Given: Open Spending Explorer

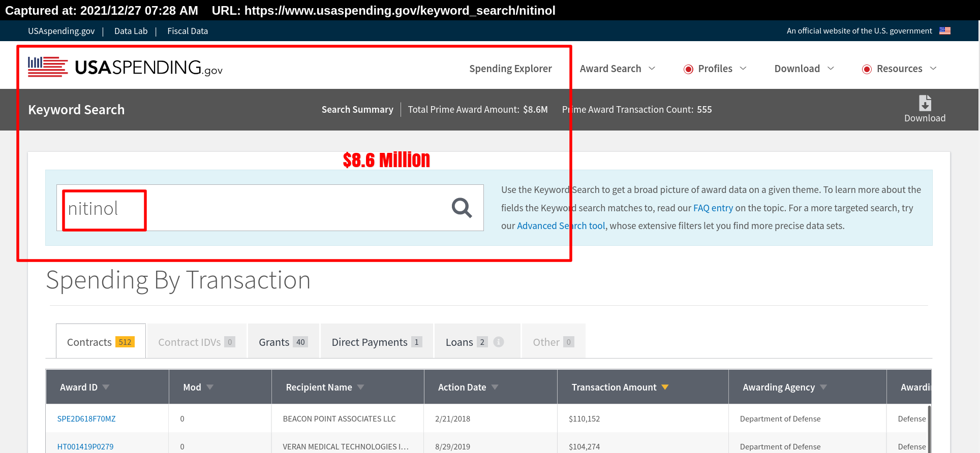Looking at the screenshot, I should coord(510,69).
